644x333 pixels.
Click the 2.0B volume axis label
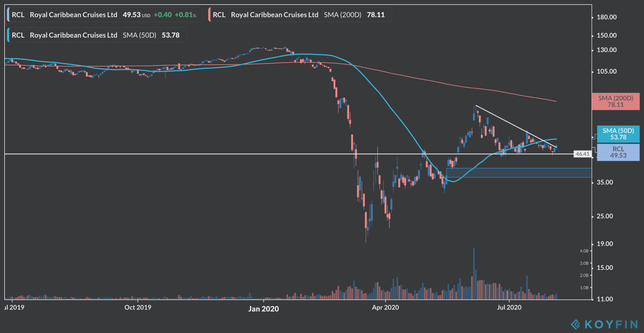click(x=584, y=275)
